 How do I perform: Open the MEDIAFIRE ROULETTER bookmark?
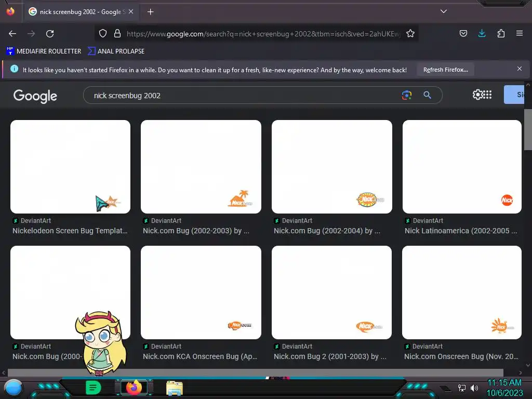44,51
